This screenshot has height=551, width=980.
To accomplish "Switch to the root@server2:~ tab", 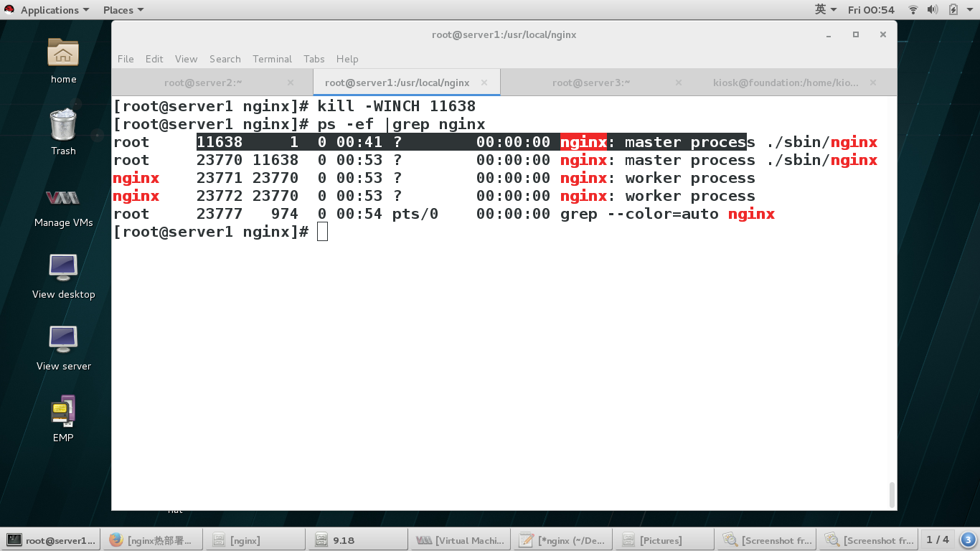I will (x=212, y=83).
